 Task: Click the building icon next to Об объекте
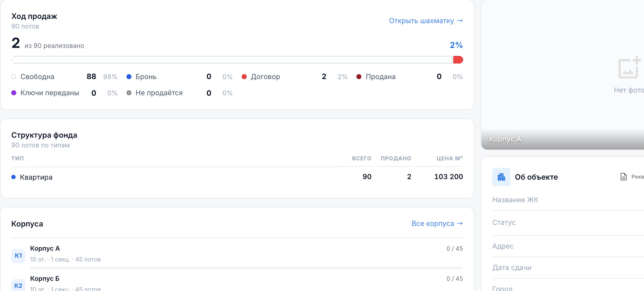pos(501,177)
